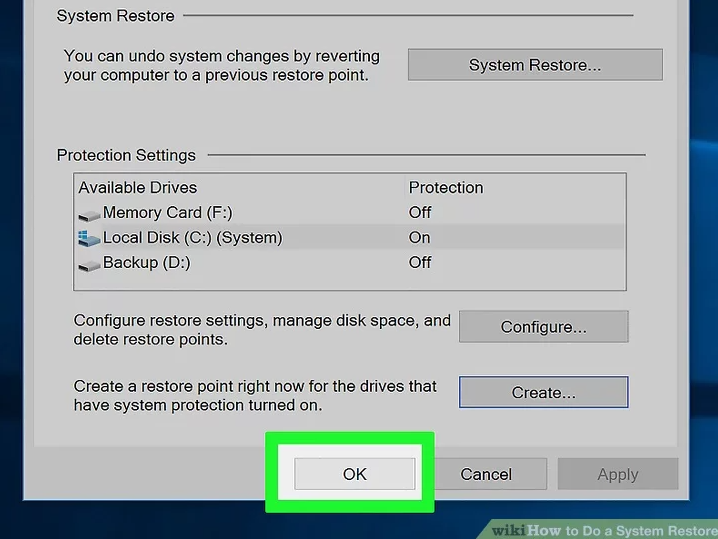Open Configure to manage restore settings
Image resolution: width=718 pixels, height=539 pixels.
tap(543, 327)
